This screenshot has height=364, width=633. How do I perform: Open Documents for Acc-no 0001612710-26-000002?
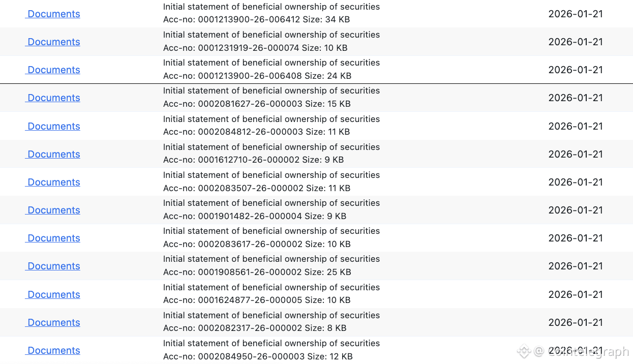53,154
